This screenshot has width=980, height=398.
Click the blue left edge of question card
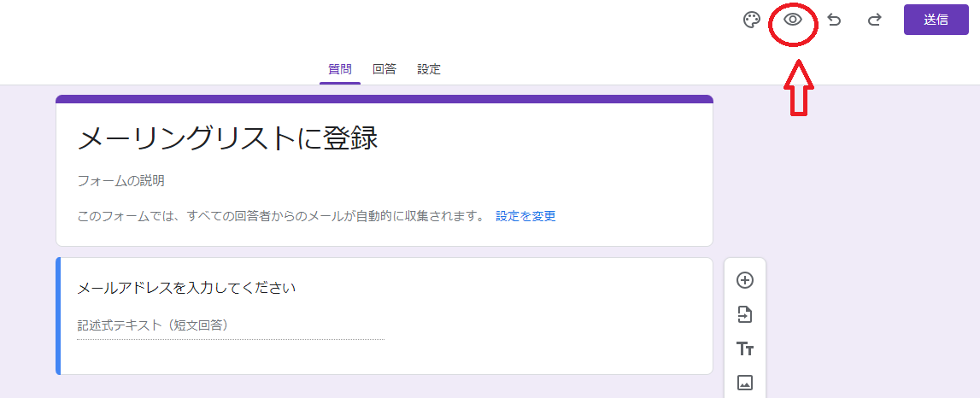coord(58,316)
